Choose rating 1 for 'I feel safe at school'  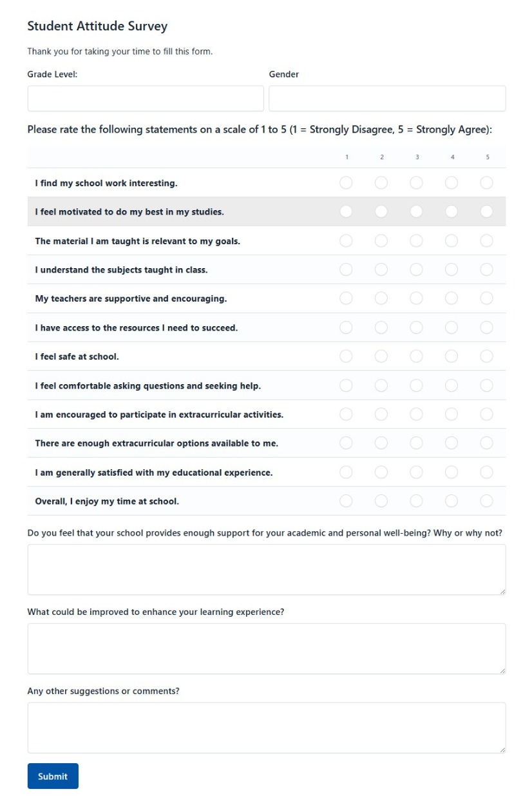[x=346, y=356]
